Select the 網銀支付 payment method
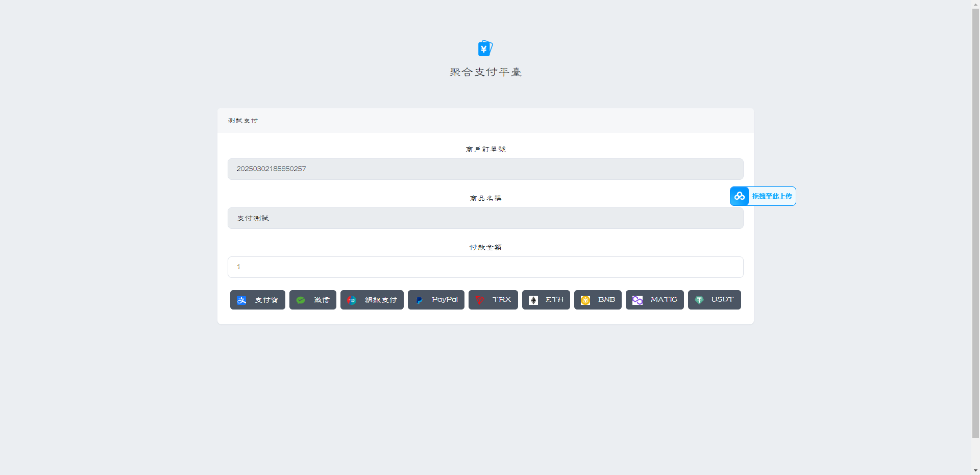The width and height of the screenshot is (980, 475). (x=372, y=300)
